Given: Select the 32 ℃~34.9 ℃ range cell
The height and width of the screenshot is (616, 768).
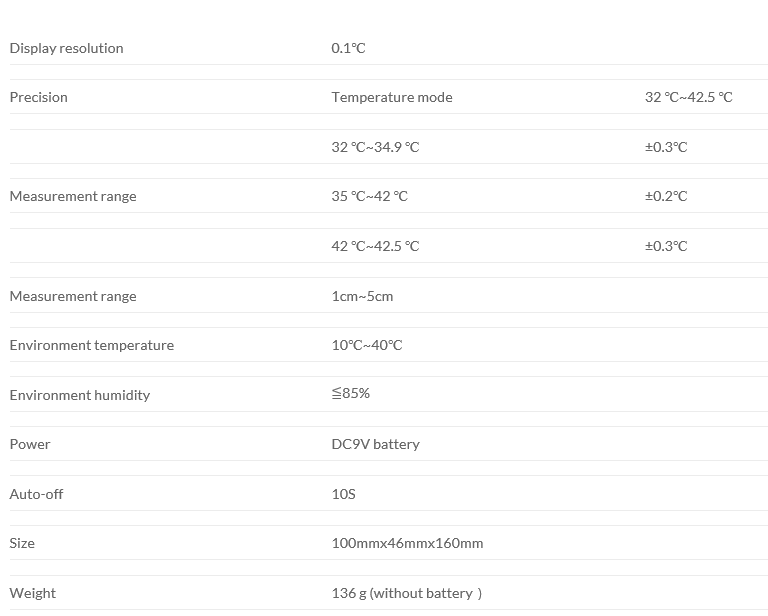Looking at the screenshot, I should pyautogui.click(x=375, y=147).
